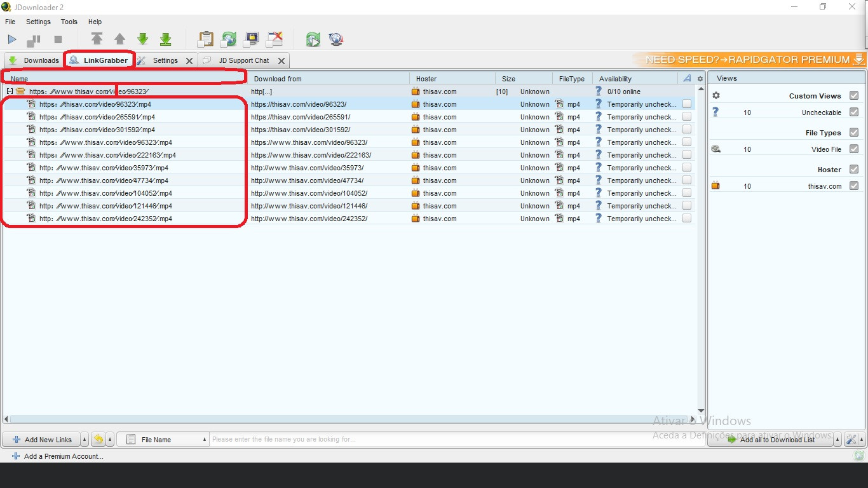Sort by the Download from column header

(329, 79)
